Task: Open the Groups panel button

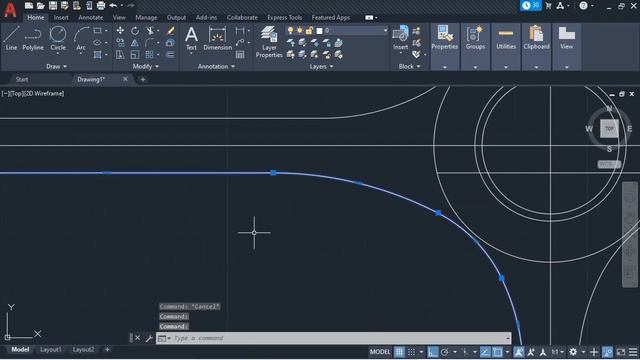Action: (x=475, y=38)
